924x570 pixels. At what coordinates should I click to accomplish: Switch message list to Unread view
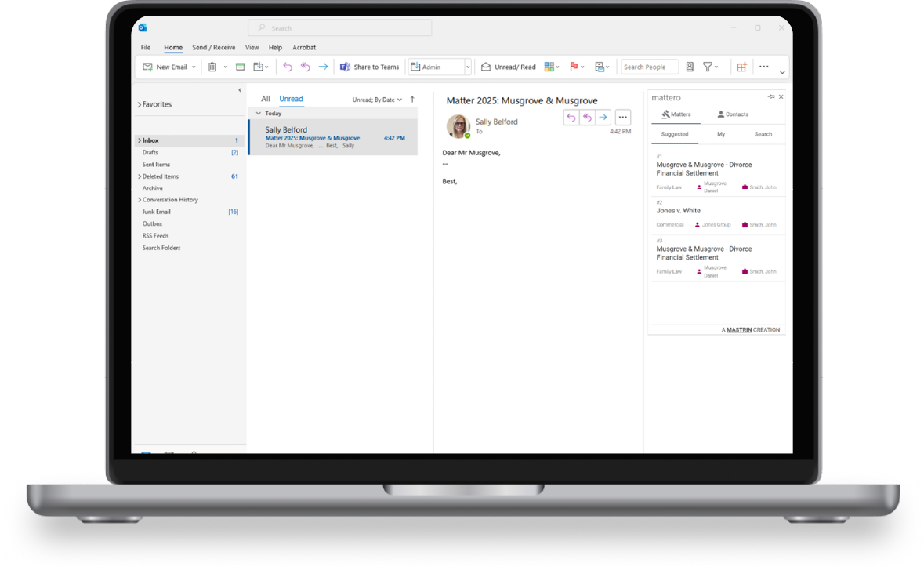(291, 99)
